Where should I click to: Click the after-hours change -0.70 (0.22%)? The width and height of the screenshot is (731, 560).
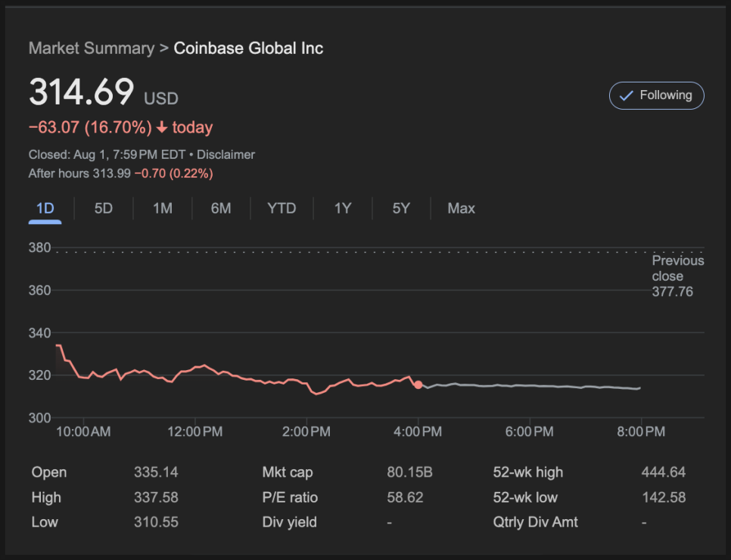[174, 173]
